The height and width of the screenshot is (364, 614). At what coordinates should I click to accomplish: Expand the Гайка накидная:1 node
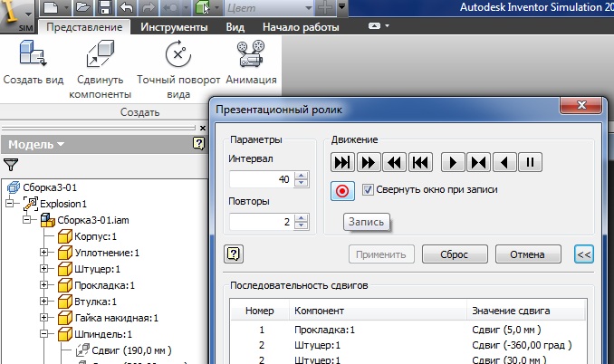[43, 318]
